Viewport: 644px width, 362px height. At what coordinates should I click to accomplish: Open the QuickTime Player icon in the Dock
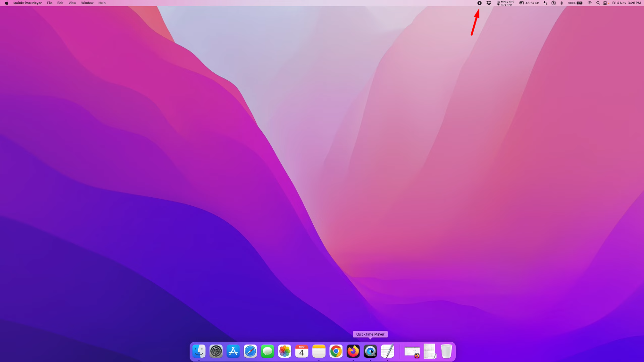tap(370, 351)
